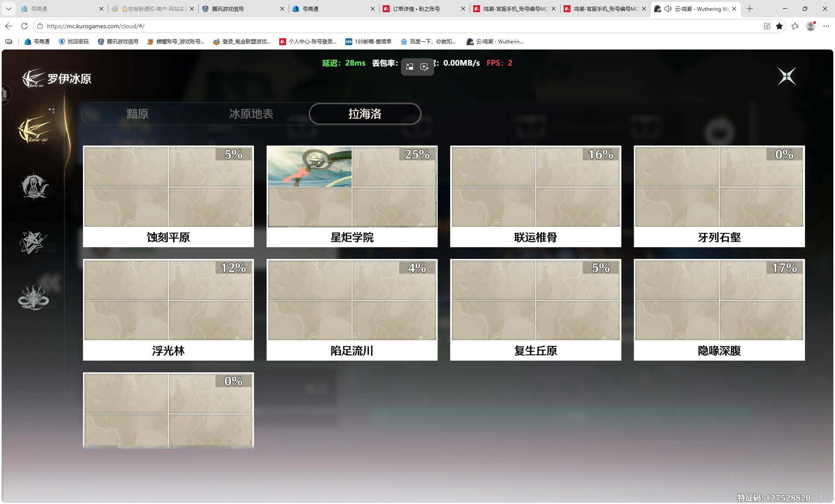The width and height of the screenshot is (835, 504).
Task: Click the 16% progress badge on 联运椎骨
Action: [x=601, y=154]
